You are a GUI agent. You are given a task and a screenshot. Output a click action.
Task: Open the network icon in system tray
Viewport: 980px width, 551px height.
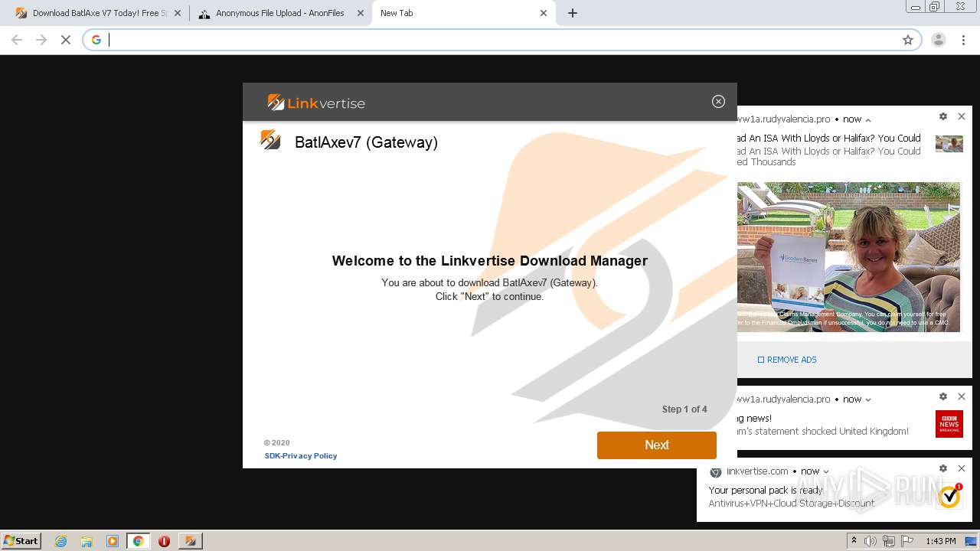(x=889, y=541)
